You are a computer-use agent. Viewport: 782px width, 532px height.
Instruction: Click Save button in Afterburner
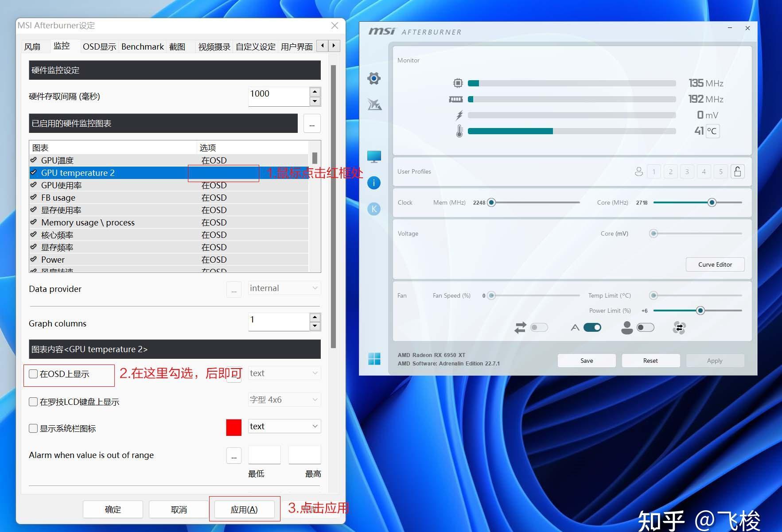[587, 361]
